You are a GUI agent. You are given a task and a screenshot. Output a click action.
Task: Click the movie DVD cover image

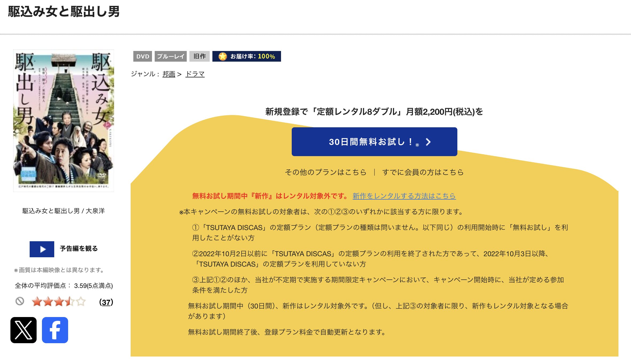(x=64, y=121)
